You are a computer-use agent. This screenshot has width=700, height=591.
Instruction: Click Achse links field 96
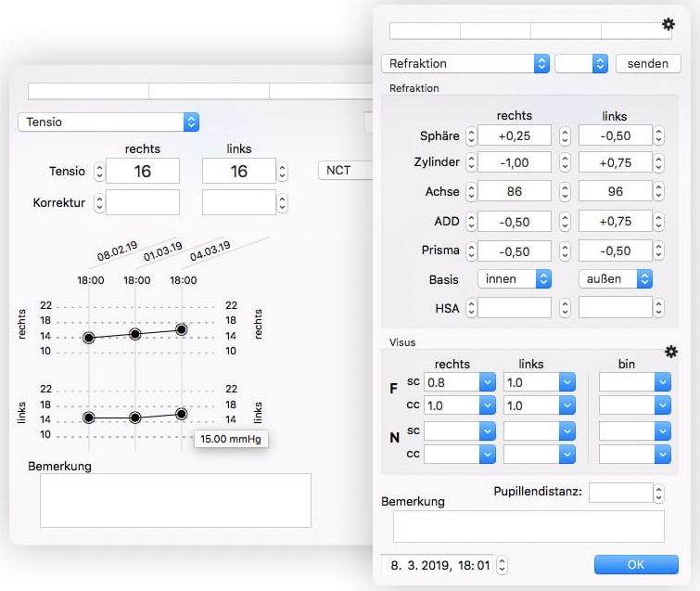pos(616,191)
